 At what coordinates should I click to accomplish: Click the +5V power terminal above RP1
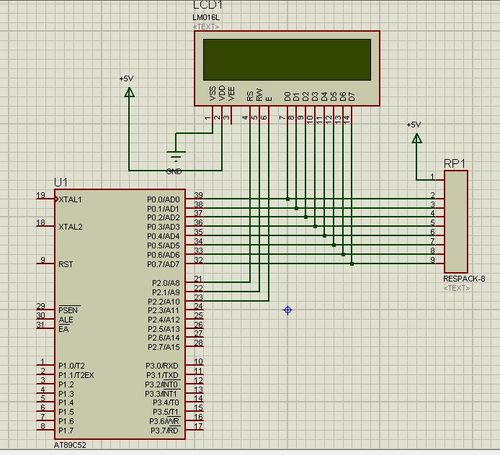coord(417,138)
